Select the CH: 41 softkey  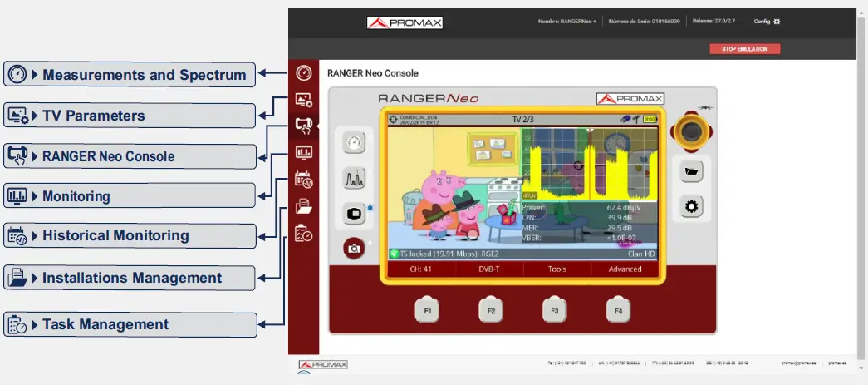(x=421, y=269)
